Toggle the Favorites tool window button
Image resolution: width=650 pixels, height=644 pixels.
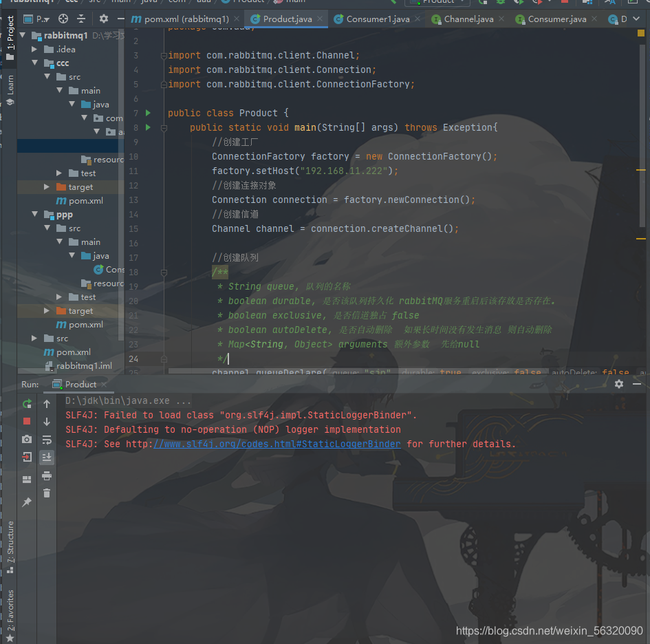coord(10,615)
